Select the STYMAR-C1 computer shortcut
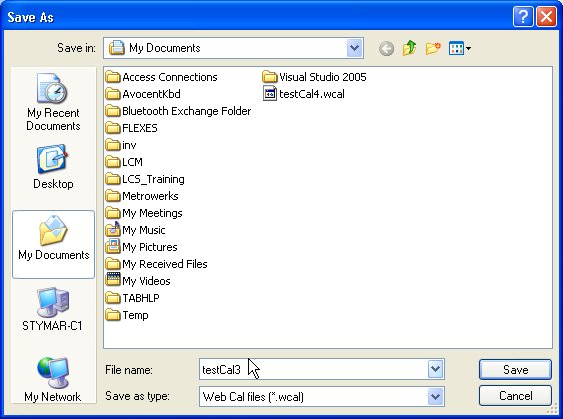Screen dimensions: 563x419 (x=53, y=309)
